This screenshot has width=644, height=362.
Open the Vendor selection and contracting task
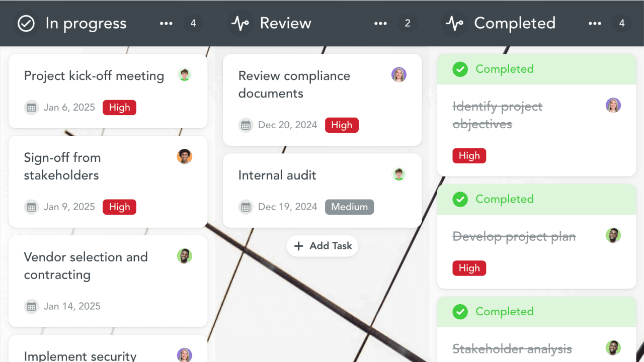click(x=86, y=266)
